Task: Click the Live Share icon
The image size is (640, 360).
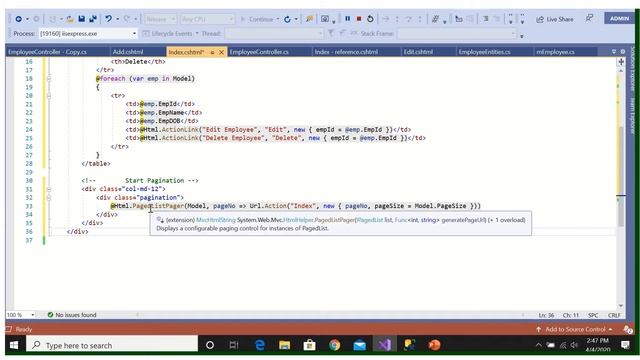Action: coord(554,19)
